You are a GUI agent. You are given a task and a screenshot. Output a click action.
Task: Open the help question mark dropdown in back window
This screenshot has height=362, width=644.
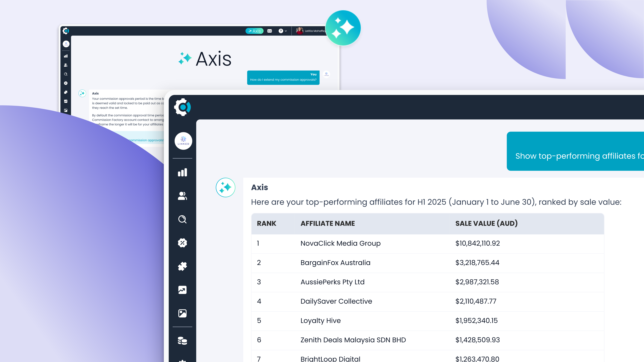tap(283, 31)
